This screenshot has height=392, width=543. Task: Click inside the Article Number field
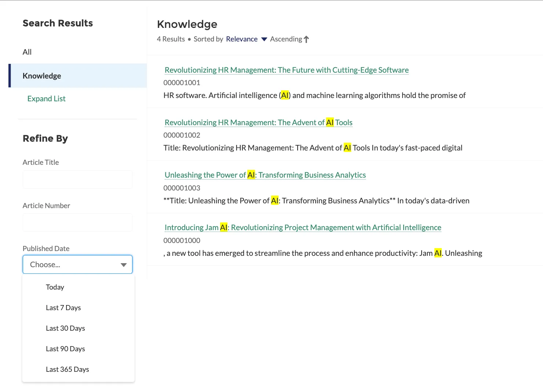pos(77,222)
